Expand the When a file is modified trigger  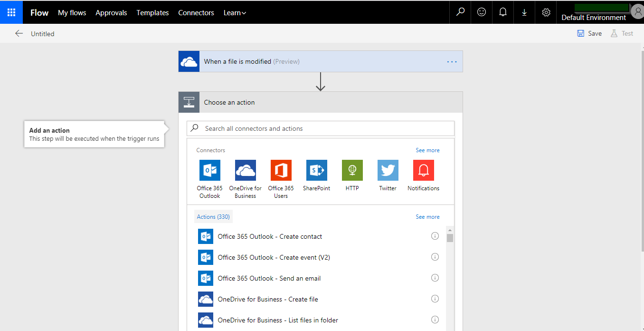coord(321,61)
